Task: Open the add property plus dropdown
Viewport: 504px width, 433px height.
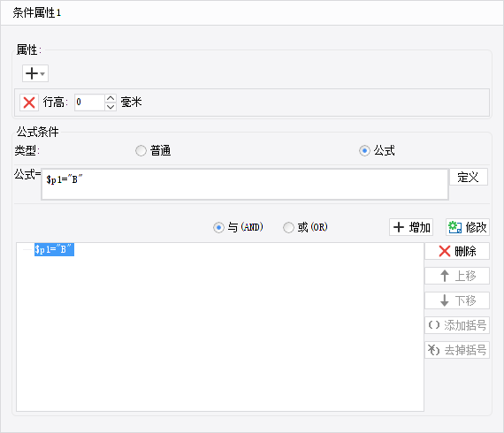Action: coord(35,73)
